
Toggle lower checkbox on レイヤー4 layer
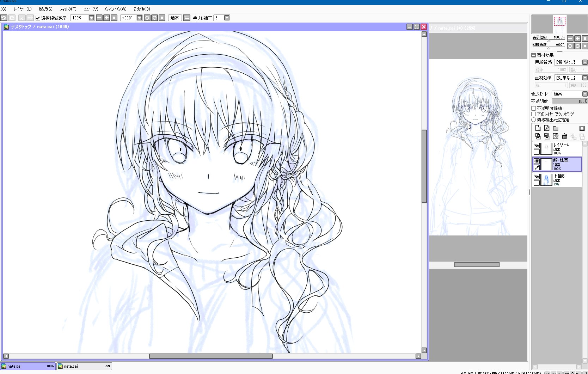(537, 152)
